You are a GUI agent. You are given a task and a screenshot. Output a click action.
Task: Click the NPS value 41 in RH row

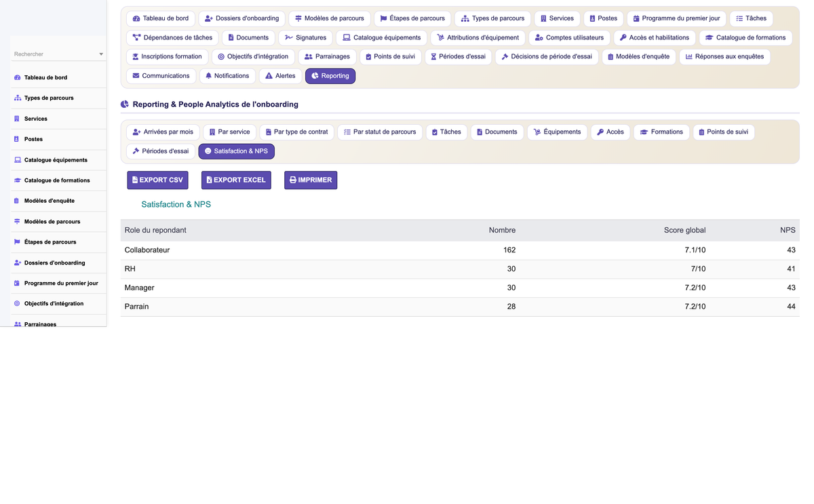791,269
